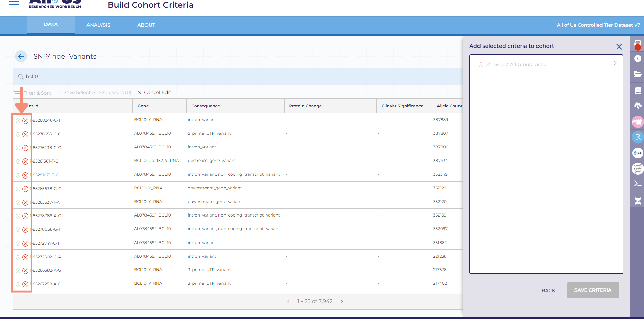The height and width of the screenshot is (319, 644).
Task: Click the SAVE CRITERIA button
Action: [x=593, y=290]
